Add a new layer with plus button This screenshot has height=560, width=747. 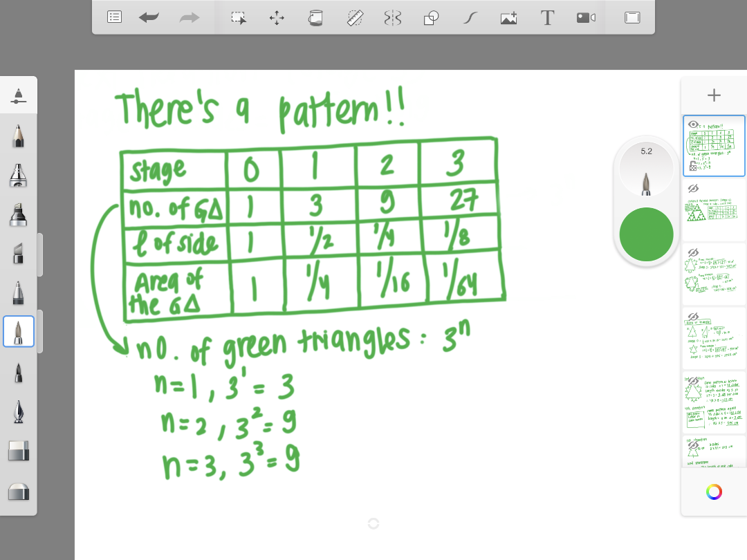tap(714, 95)
